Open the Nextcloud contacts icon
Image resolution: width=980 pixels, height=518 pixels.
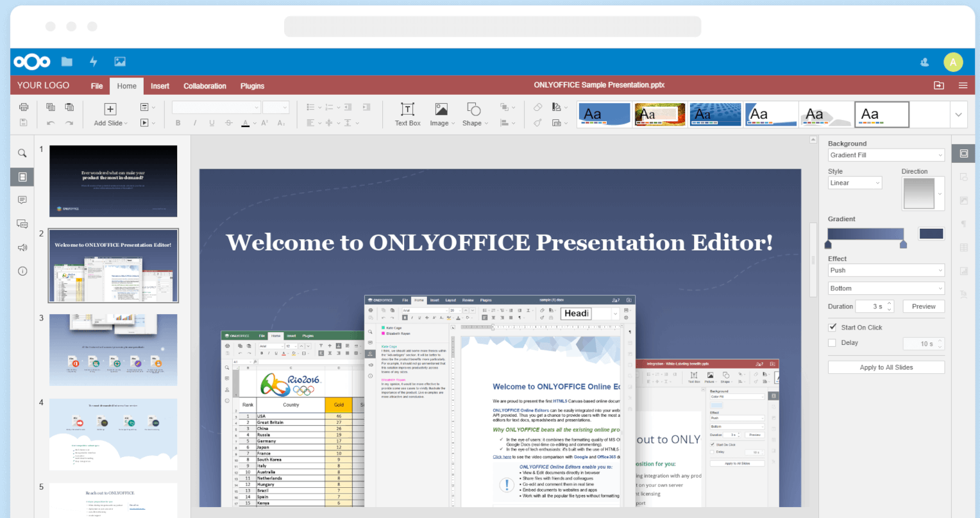[925, 62]
